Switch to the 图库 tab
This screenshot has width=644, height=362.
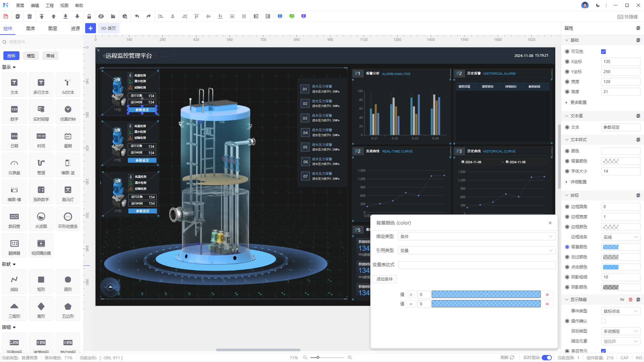[31, 28]
